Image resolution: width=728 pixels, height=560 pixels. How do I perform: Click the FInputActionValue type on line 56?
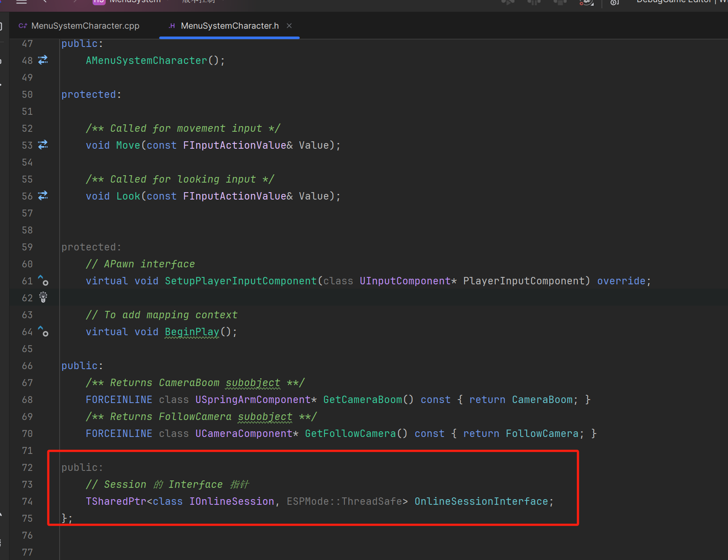[x=235, y=196]
